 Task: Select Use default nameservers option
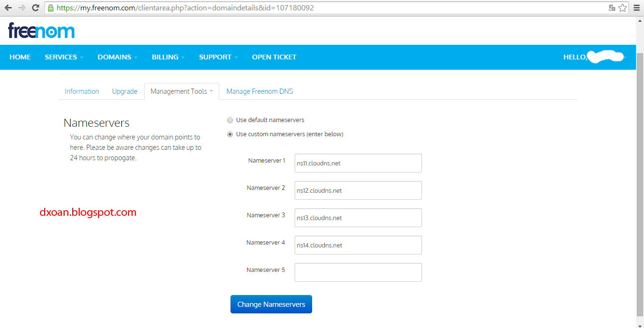click(x=230, y=120)
